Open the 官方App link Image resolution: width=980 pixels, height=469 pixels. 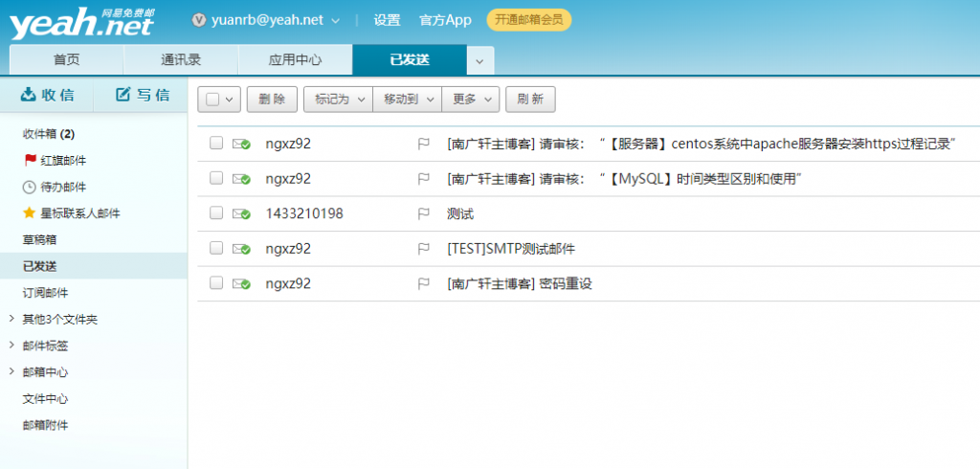(445, 20)
